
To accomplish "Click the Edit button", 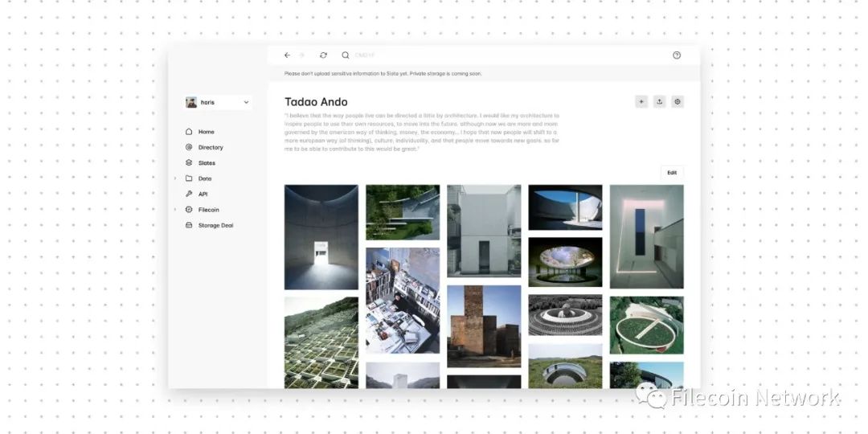I will (672, 173).
